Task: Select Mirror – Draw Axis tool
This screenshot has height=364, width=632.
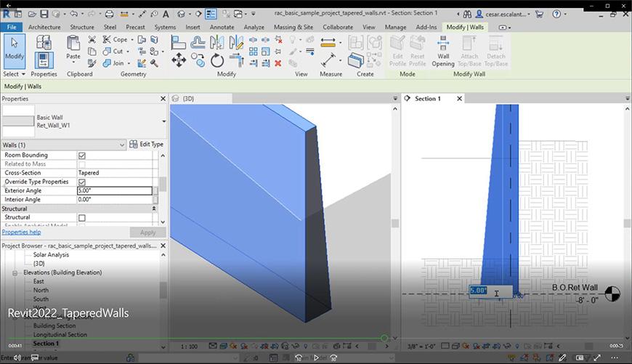Action: (236, 42)
